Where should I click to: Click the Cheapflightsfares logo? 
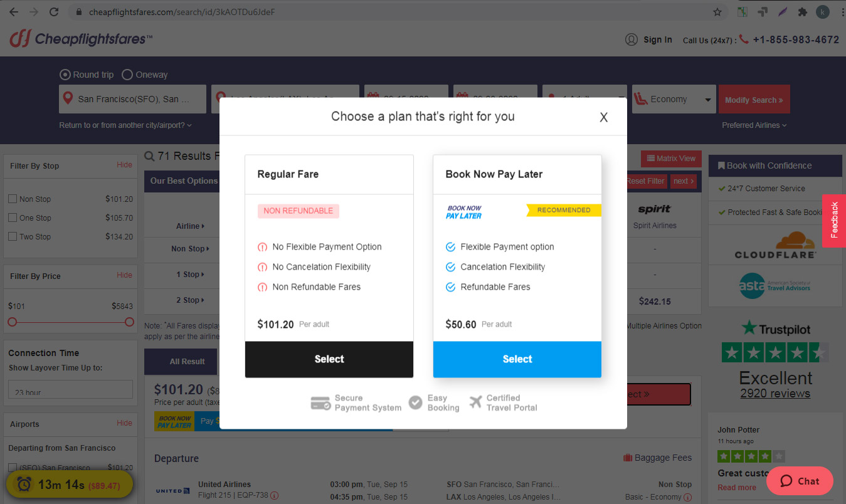pyautogui.click(x=81, y=39)
